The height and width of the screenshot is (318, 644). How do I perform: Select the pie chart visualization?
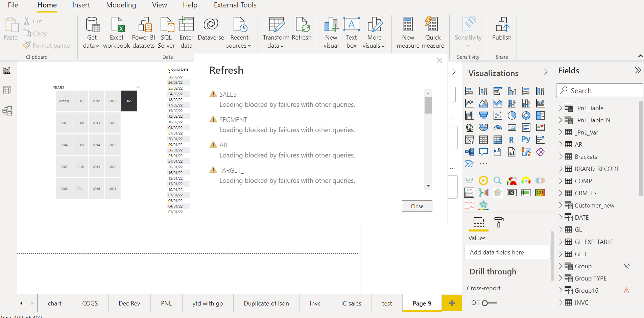tap(512, 116)
